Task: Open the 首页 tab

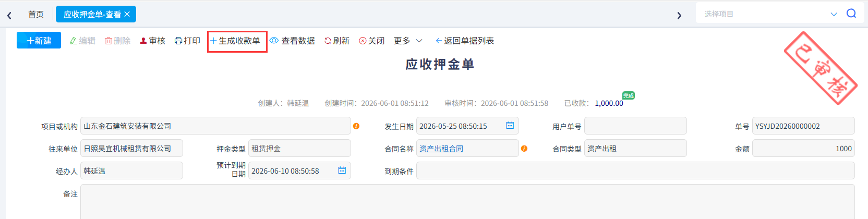Action: pos(36,14)
